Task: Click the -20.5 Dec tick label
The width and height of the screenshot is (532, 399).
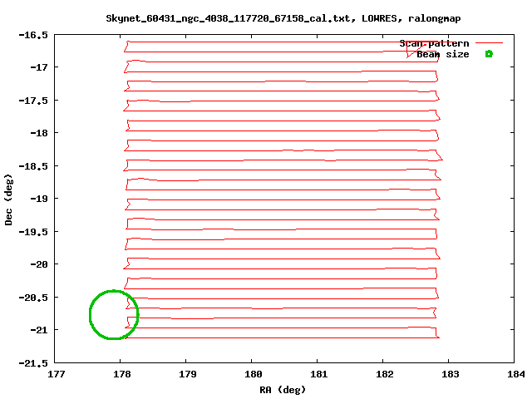Action: tap(33, 298)
